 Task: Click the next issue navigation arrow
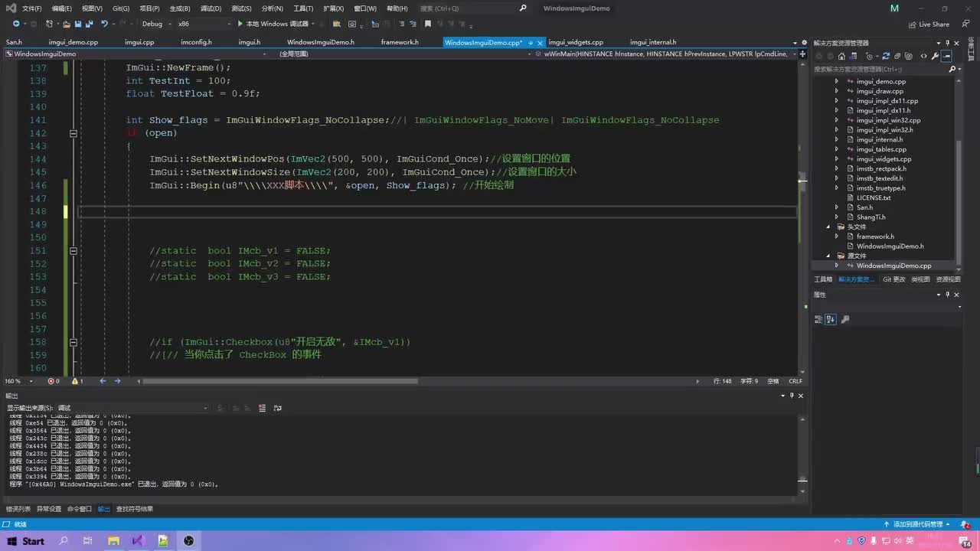point(117,381)
